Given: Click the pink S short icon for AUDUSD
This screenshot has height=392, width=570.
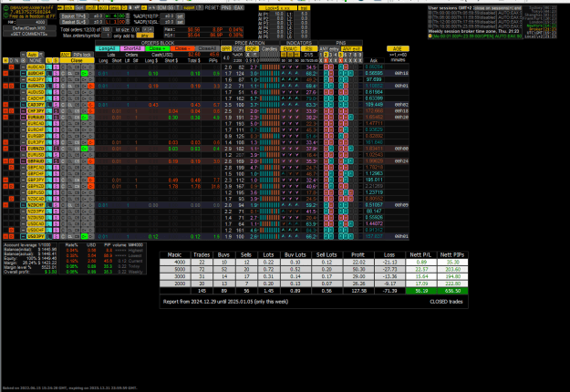Looking at the screenshot, I should pyautogui.click(x=56, y=92).
